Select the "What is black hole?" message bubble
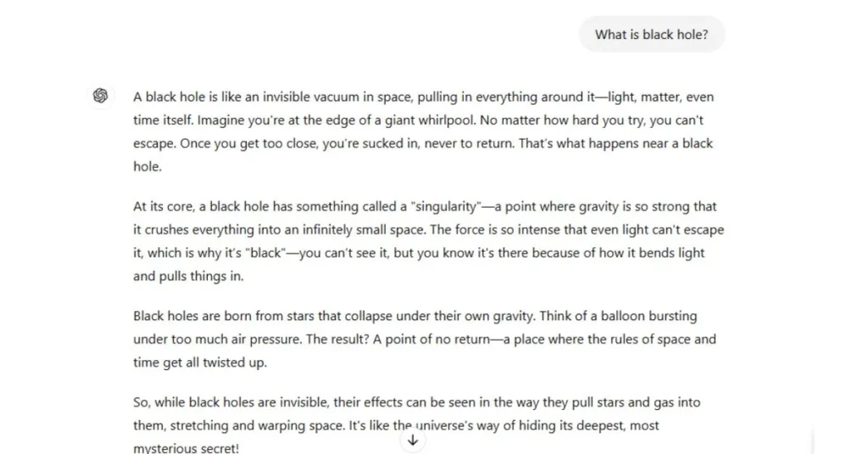 [x=652, y=34]
